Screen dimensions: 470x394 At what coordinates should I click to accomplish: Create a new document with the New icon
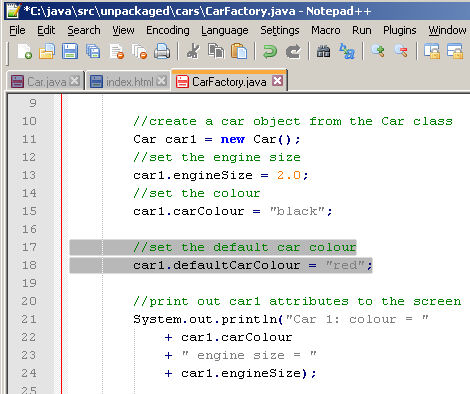[x=24, y=52]
